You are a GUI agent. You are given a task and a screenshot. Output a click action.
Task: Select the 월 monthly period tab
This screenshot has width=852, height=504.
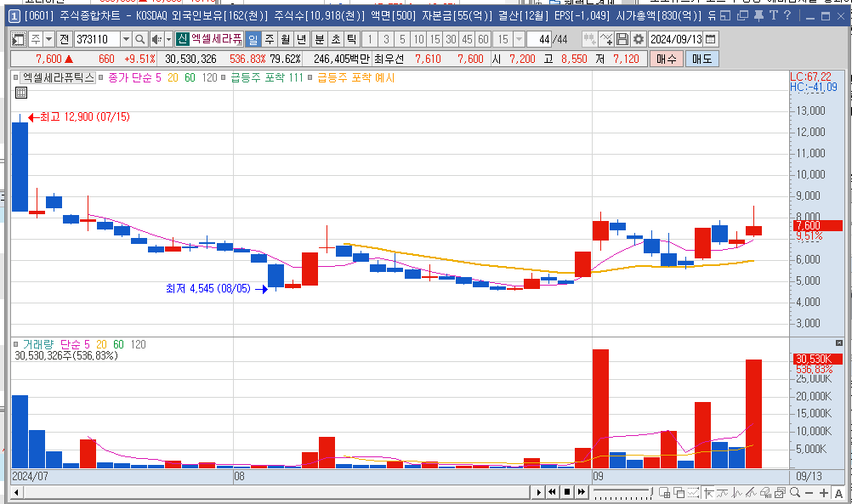285,39
